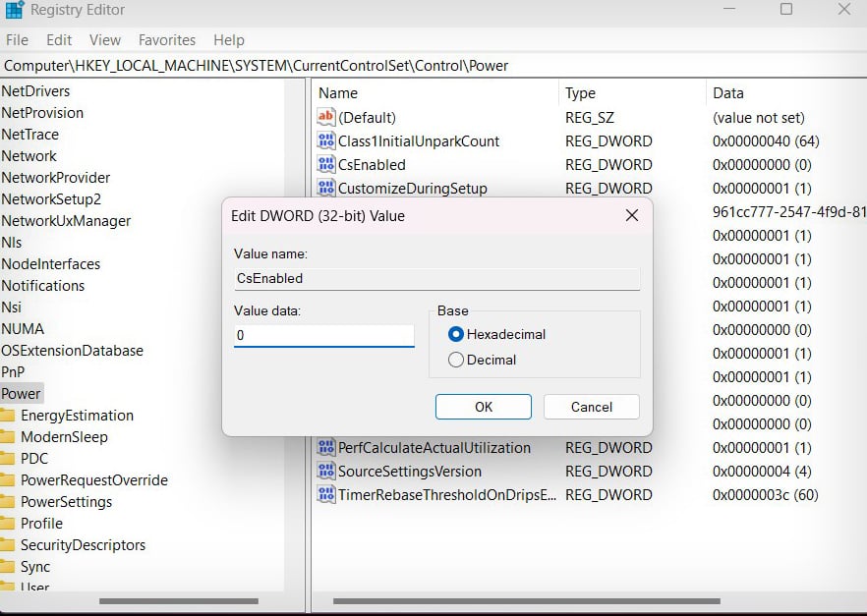Click the 0x00000040 (64) data cell

[766, 140]
